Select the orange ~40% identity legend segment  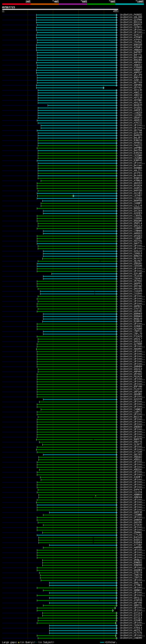pos(45,4)
